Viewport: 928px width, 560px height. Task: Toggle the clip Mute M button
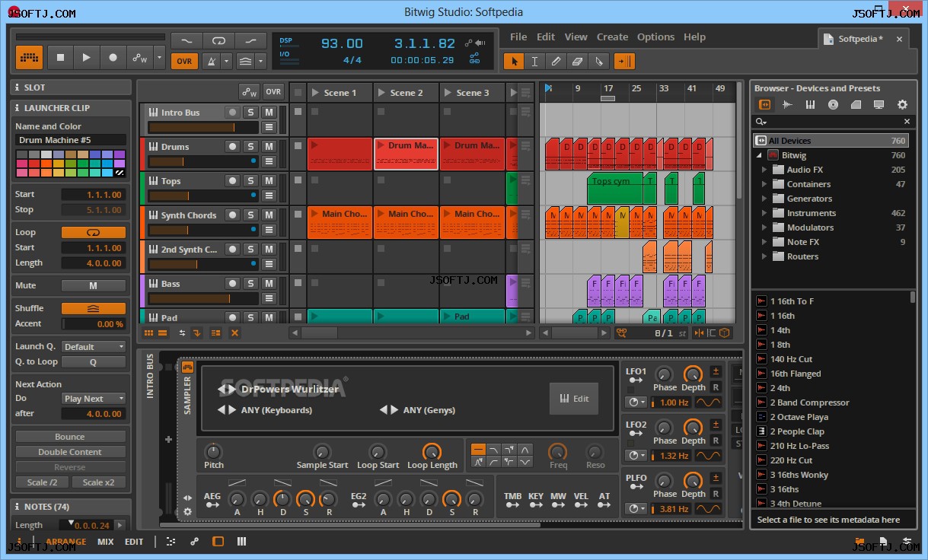coord(94,285)
